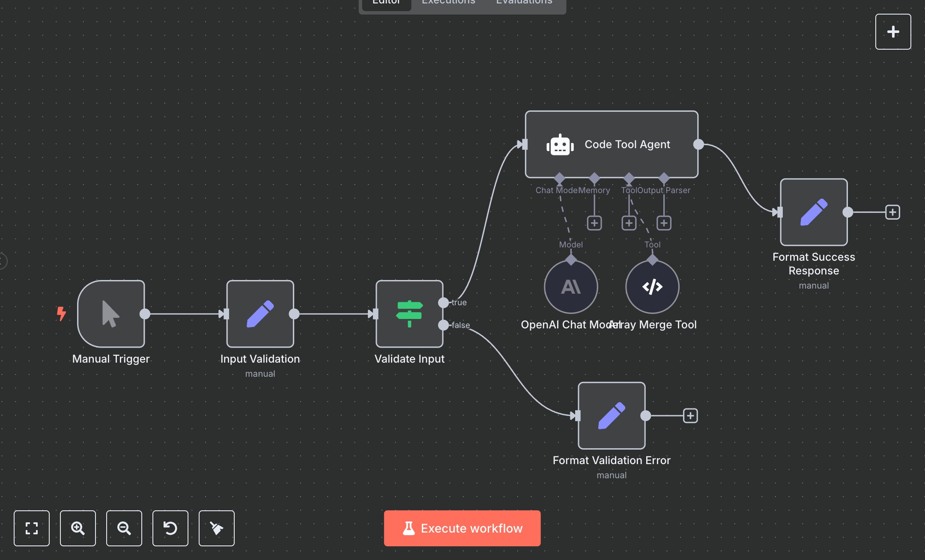Open the add node panel top right
This screenshot has height=560, width=925.
coord(893,31)
